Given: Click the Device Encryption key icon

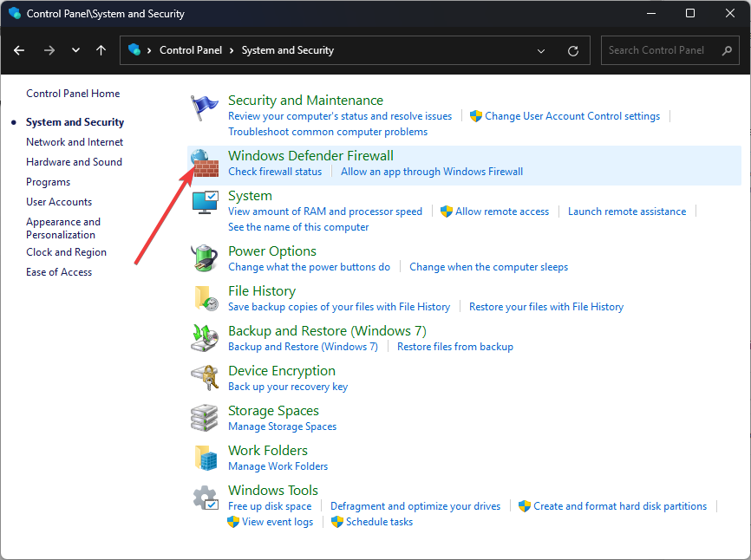Looking at the screenshot, I should 204,378.
